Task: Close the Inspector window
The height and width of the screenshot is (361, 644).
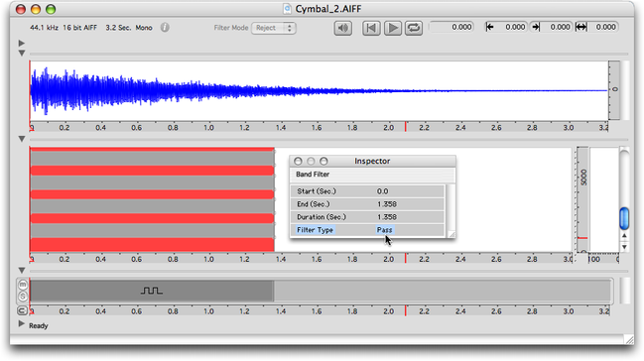Action: pyautogui.click(x=298, y=161)
